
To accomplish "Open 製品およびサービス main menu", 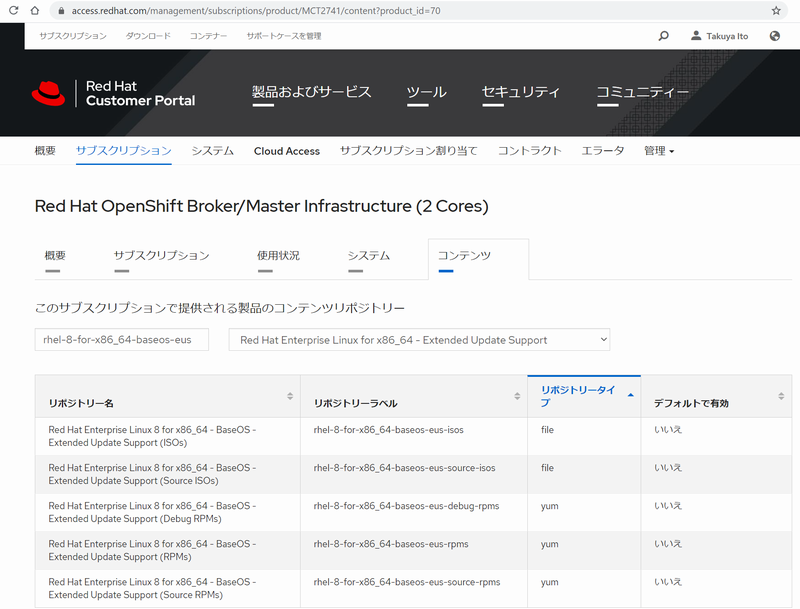I will (311, 92).
